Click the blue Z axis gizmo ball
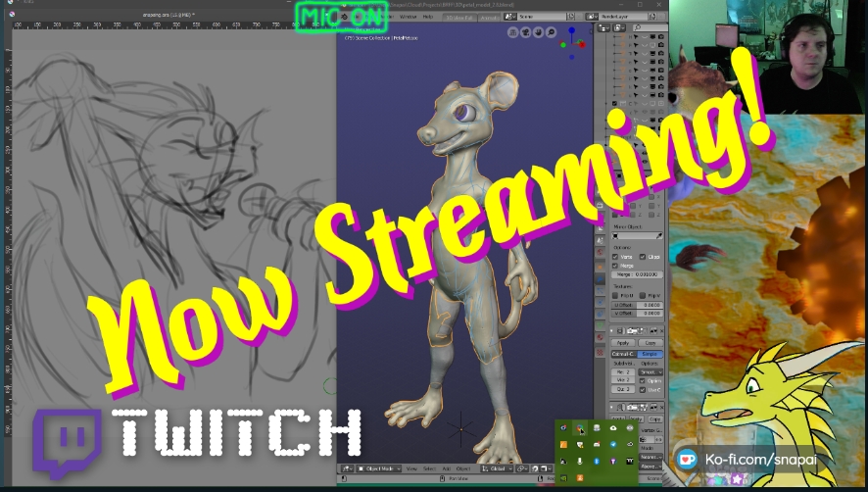868x492 pixels. [572, 30]
